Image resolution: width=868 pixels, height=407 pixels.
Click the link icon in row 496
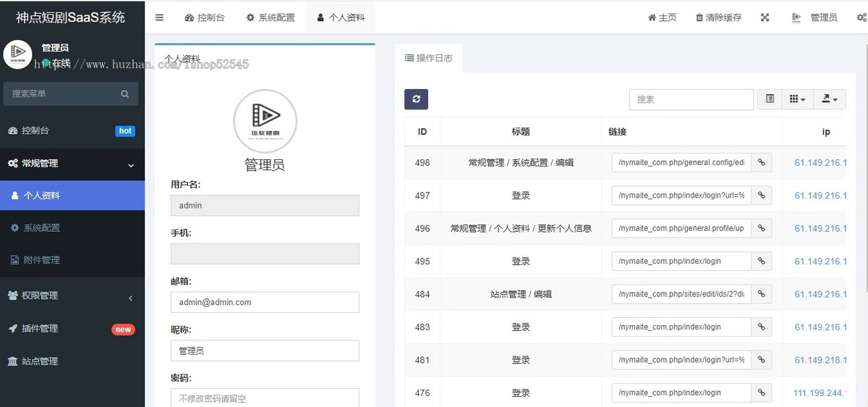coord(762,228)
